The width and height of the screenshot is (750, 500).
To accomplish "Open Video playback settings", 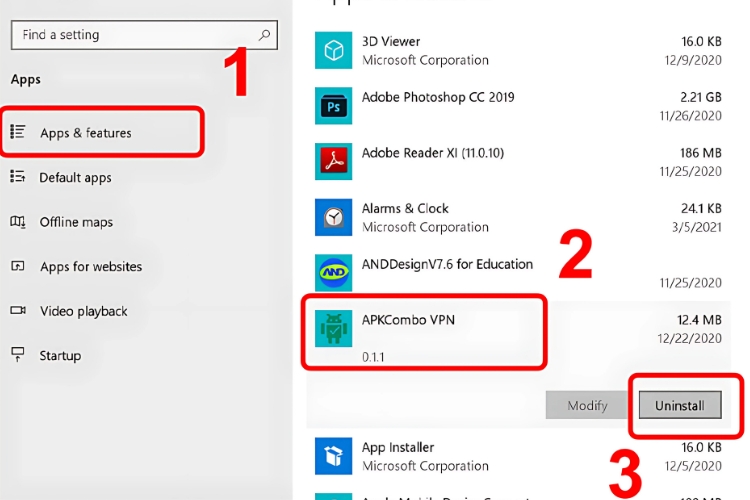I will [83, 311].
